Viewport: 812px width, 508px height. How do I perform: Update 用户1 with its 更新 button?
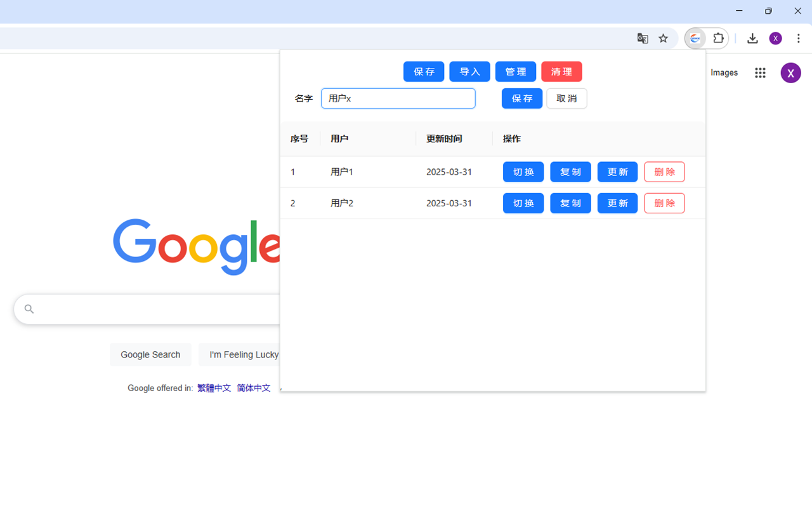click(x=617, y=171)
